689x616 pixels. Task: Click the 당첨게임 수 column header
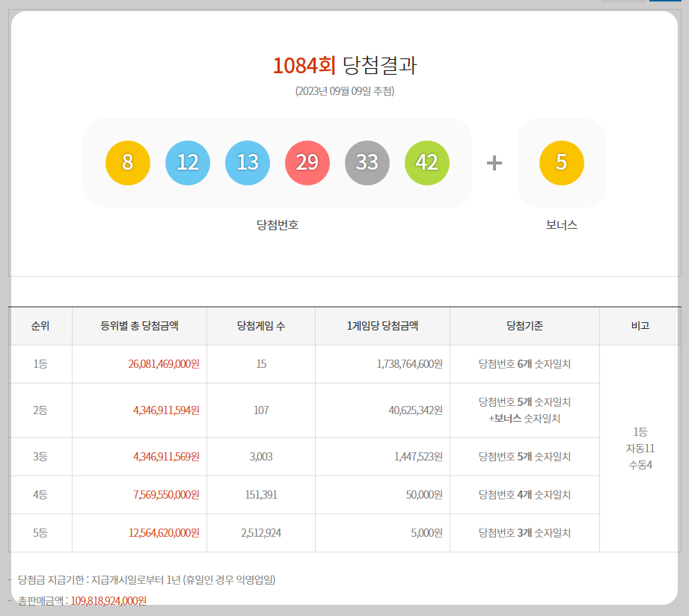point(261,326)
